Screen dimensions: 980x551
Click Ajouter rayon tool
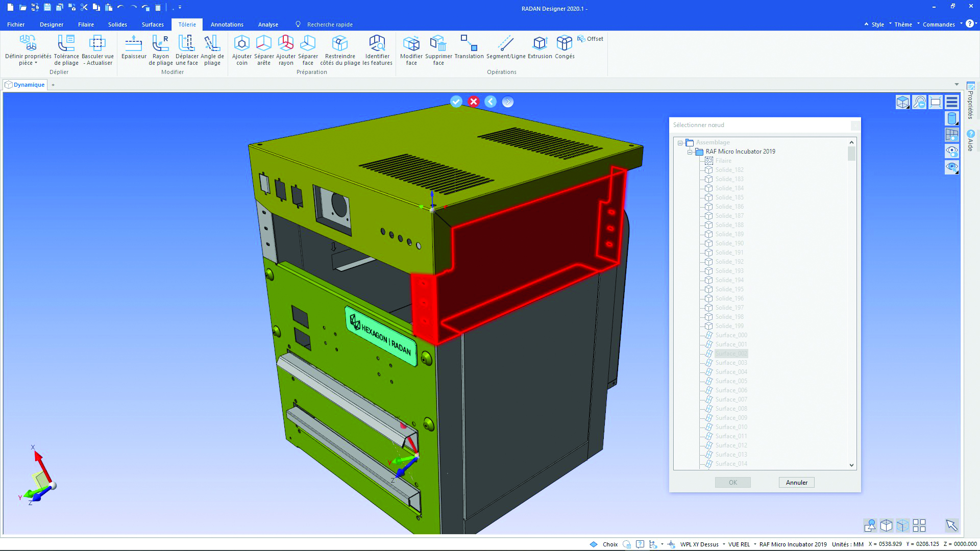286,49
